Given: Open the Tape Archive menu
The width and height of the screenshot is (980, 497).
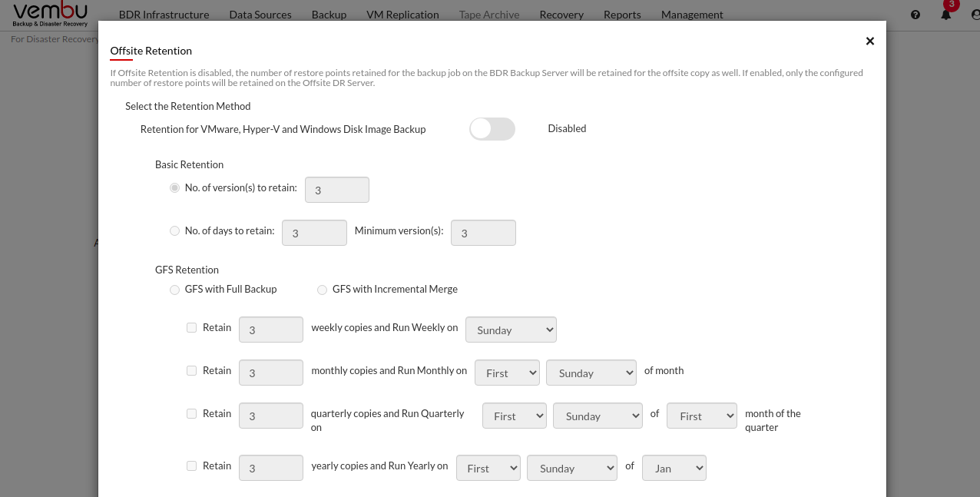Looking at the screenshot, I should point(489,15).
